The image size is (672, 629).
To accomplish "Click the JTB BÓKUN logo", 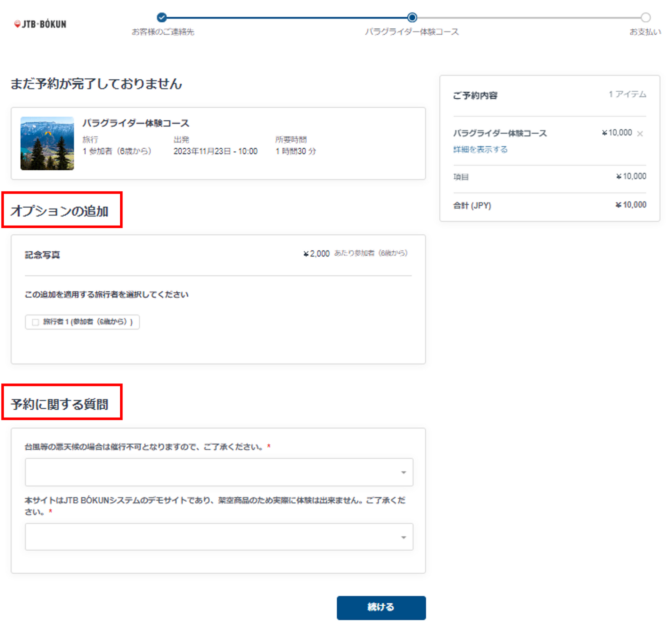I will pyautogui.click(x=40, y=24).
